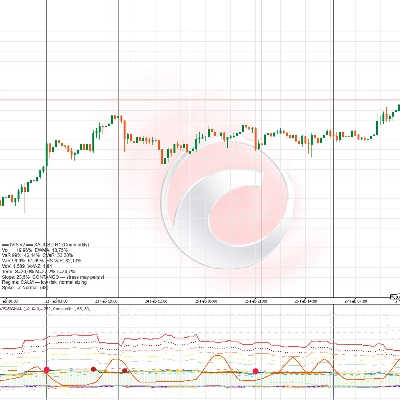This screenshot has height=400, width=400.
Task: Click the bright red dot on the leftmost vertical line
Action: pyautogui.click(x=47, y=370)
